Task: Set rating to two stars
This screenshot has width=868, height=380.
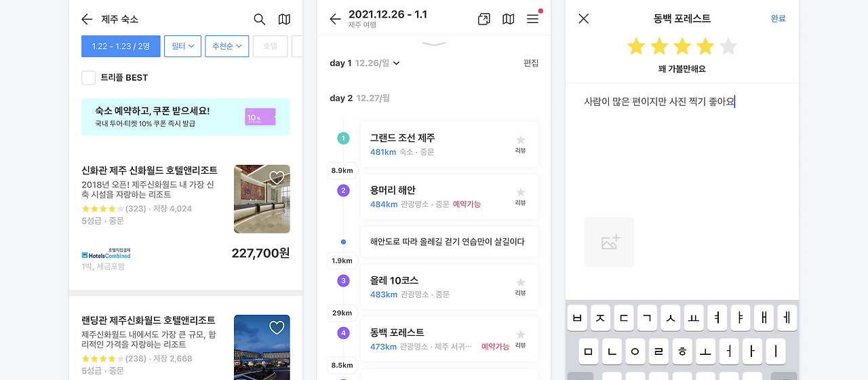Action: (659, 46)
